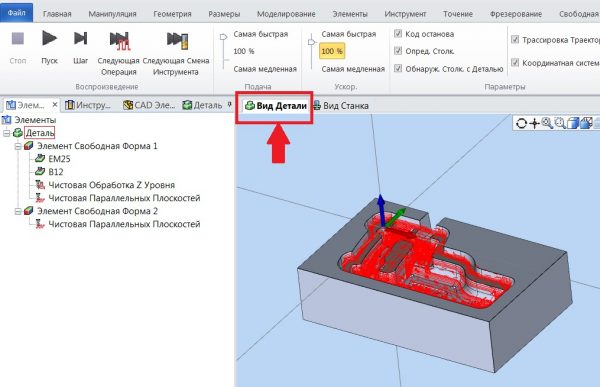
Task: Close the Элем... panel tab
Action: [55, 104]
